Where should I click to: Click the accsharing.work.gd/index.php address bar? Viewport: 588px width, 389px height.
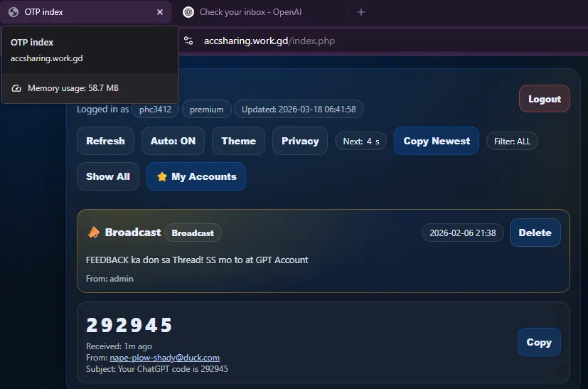pyautogui.click(x=269, y=41)
